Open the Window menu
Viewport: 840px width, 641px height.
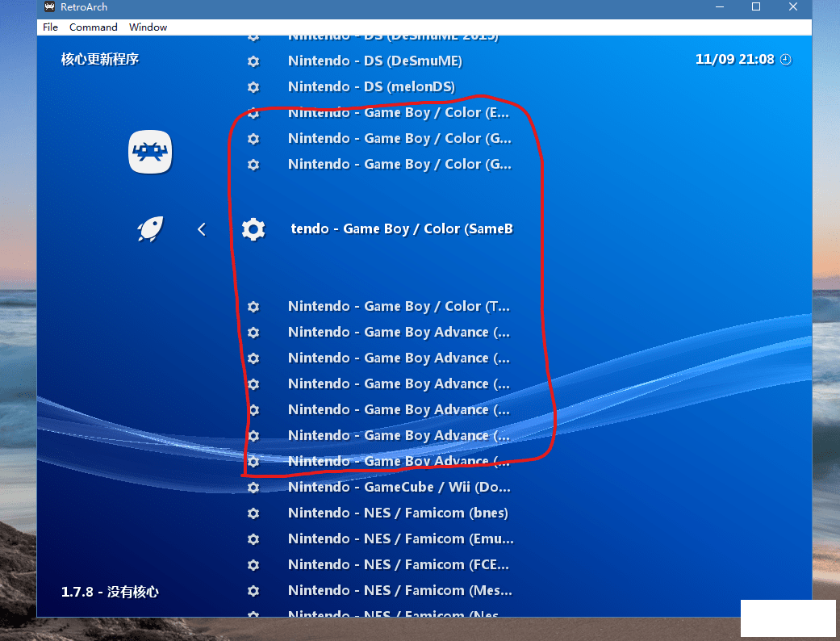tap(148, 27)
